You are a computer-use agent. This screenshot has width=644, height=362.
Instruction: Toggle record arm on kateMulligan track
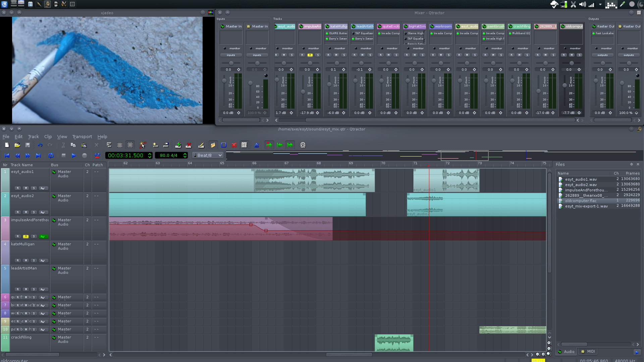[x=18, y=260]
